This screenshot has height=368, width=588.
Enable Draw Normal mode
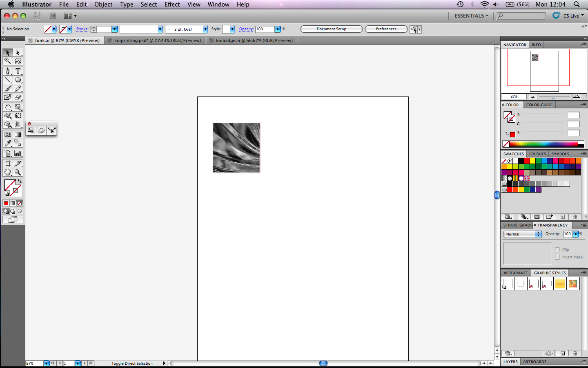point(6,211)
